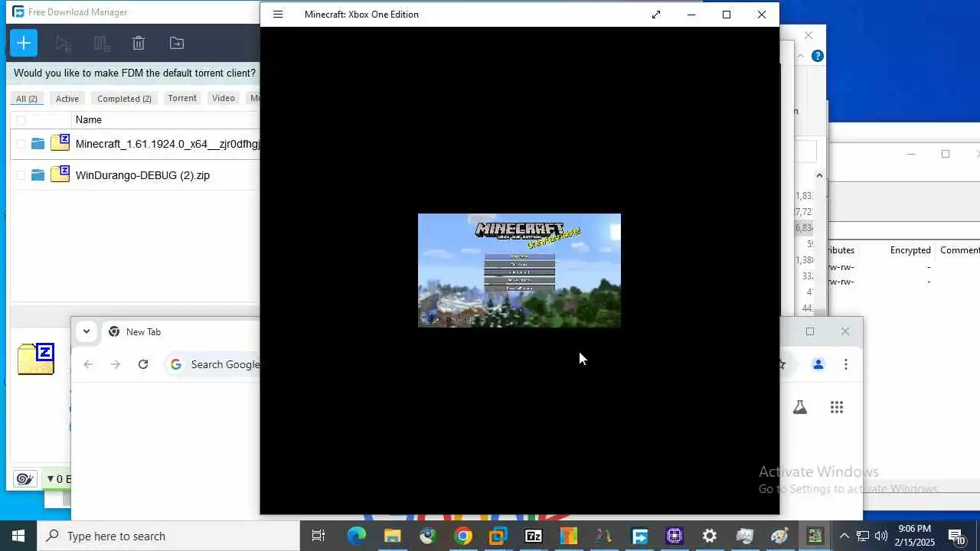Click the Name column header in FDM
The width and height of the screenshot is (980, 551).
(89, 119)
